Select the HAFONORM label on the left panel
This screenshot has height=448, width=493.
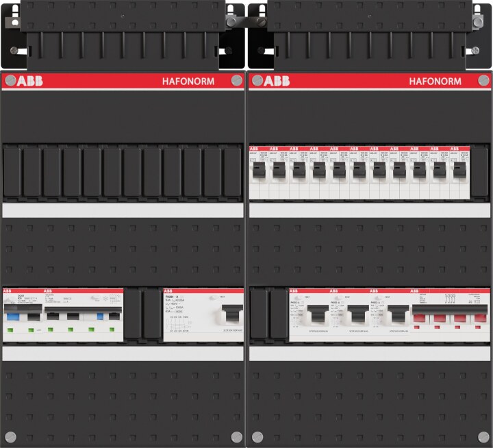tap(188, 82)
